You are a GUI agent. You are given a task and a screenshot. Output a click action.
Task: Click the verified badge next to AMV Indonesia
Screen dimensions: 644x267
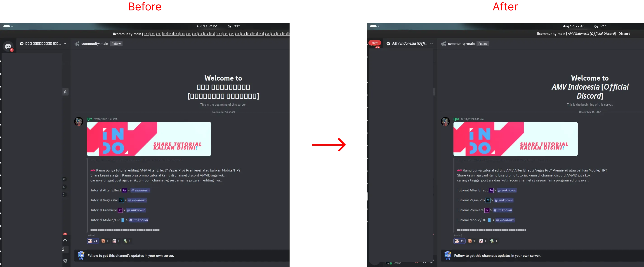pyautogui.click(x=388, y=43)
